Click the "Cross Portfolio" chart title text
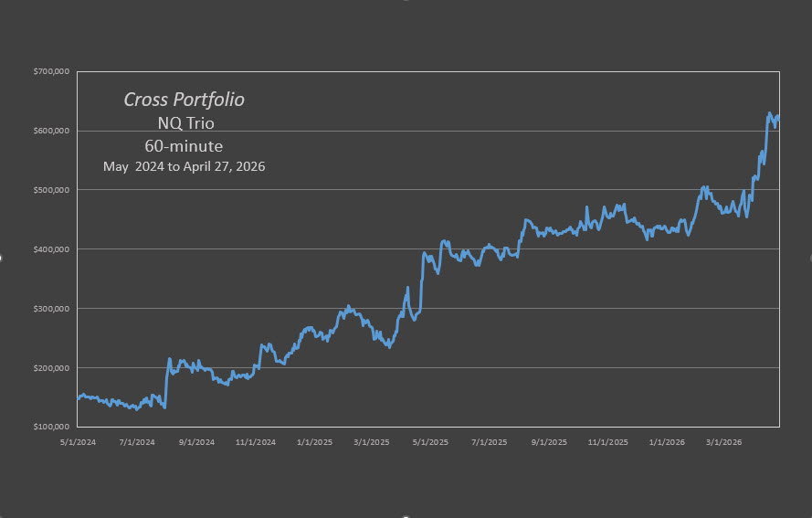 click(x=184, y=100)
